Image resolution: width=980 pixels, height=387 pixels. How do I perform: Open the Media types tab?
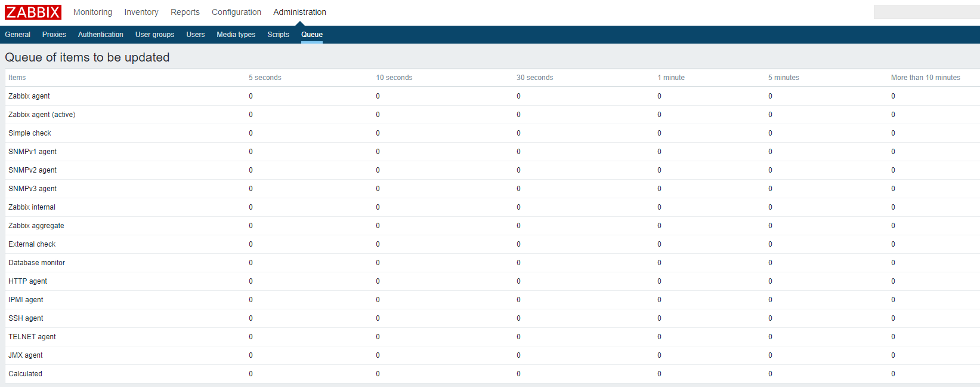tap(236, 35)
